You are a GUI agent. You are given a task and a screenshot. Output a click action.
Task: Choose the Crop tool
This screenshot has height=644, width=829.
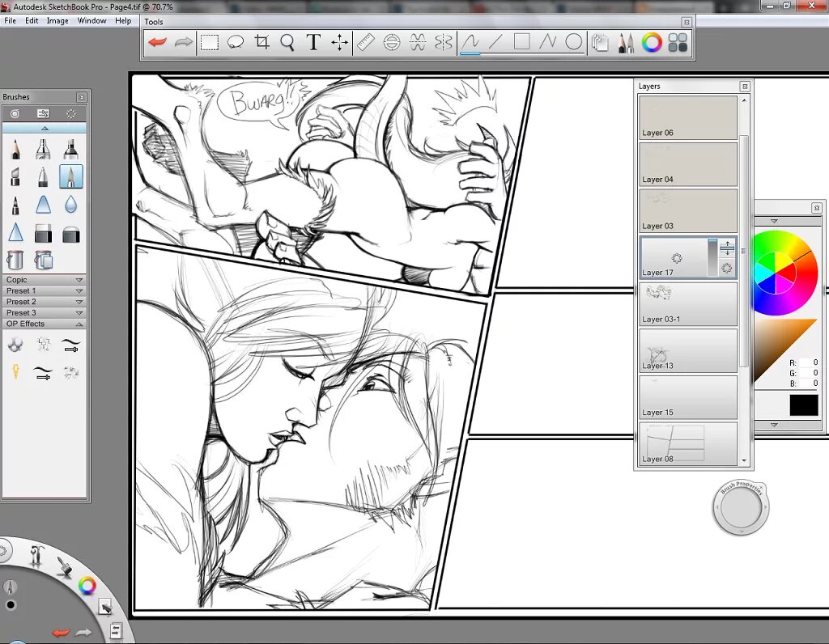point(261,42)
